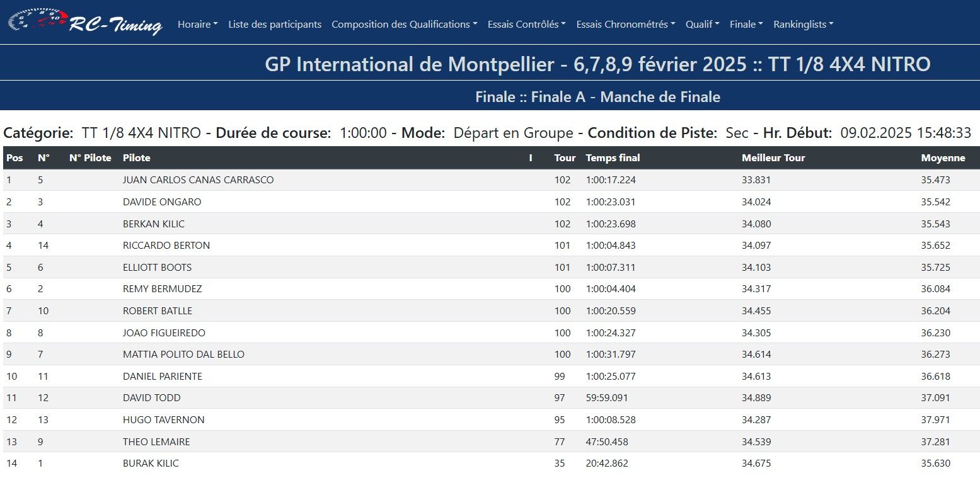Click Robert Batlle's best lap 34.455
The width and height of the screenshot is (980, 483).
[756, 311]
